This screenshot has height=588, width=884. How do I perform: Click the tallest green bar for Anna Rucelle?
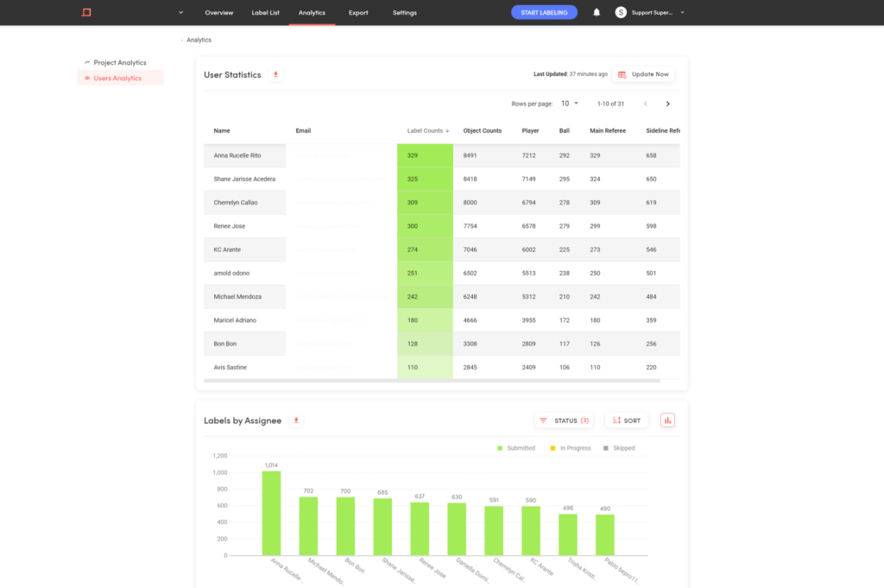coord(271,514)
